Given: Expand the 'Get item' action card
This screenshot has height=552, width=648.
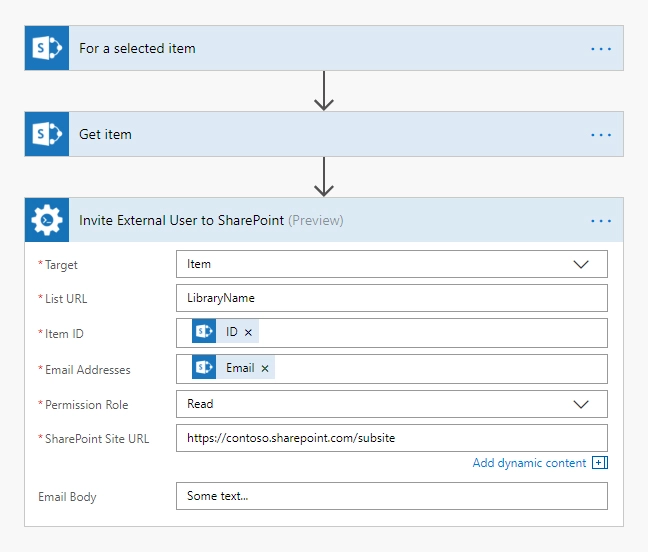Looking at the screenshot, I should pos(324,134).
